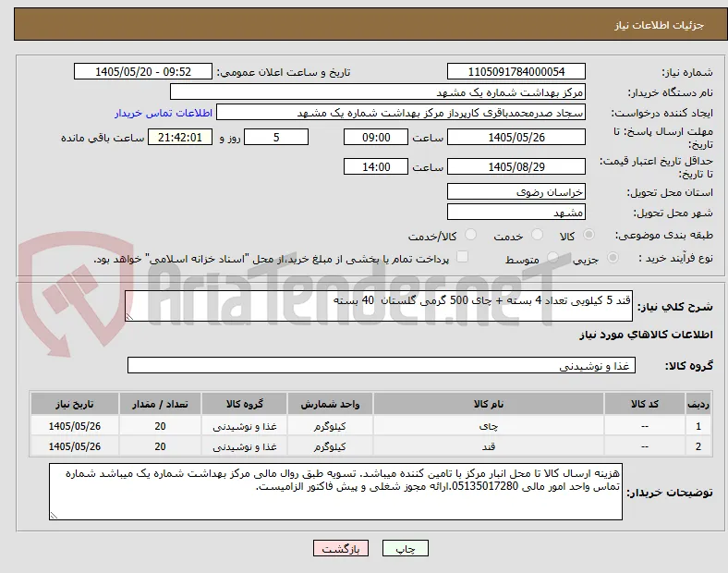Click the countdown timer 21:42:01 field
The height and width of the screenshot is (573, 728).
click(x=180, y=138)
